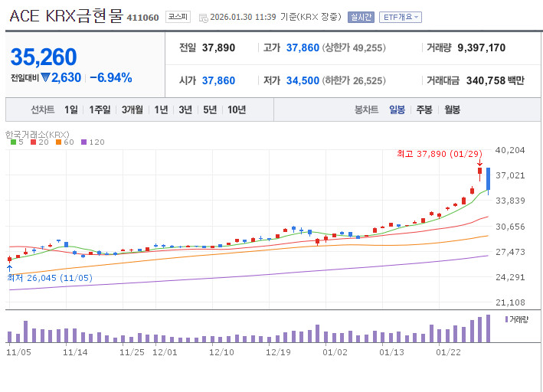The width and height of the screenshot is (543, 392).
Task: Switch candlestick chart to 주봉 (weekly)
Action: click(x=424, y=109)
